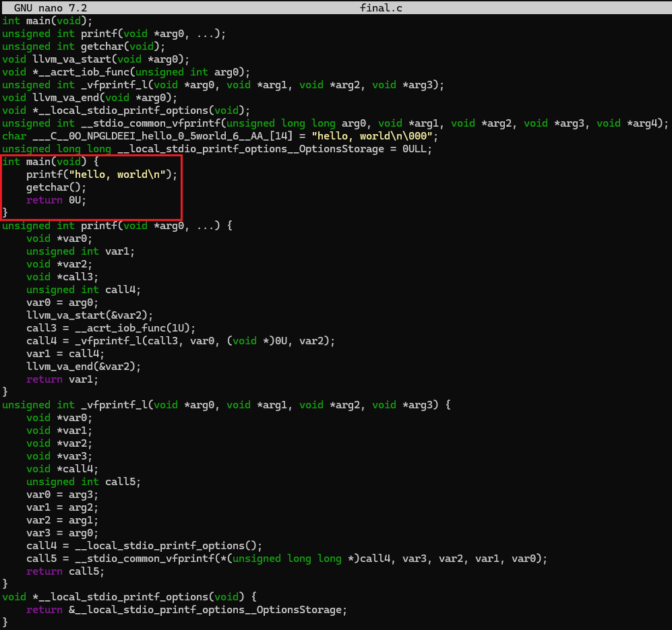Click the call4 = __local_stdio_printf_options(); line

(144, 546)
